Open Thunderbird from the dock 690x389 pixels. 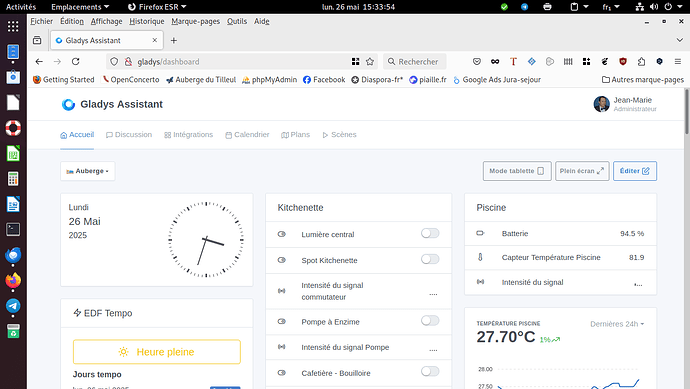coord(13,255)
